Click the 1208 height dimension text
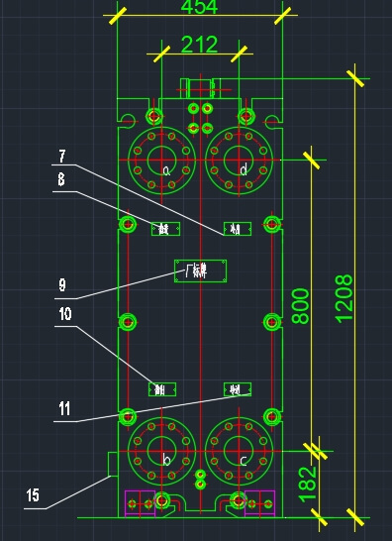The width and height of the screenshot is (392, 541). [x=344, y=299]
